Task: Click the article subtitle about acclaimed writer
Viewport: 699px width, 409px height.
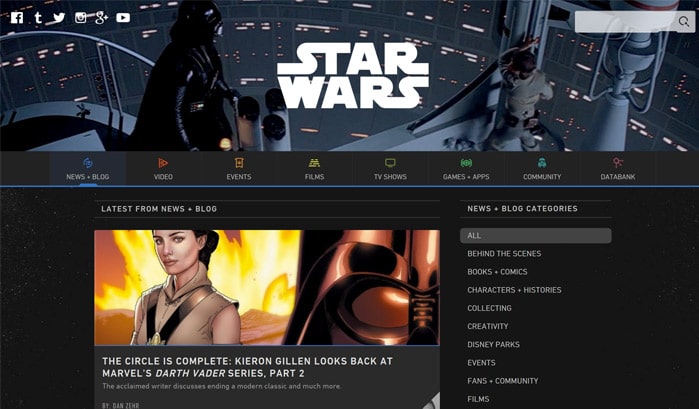Action: click(222, 386)
